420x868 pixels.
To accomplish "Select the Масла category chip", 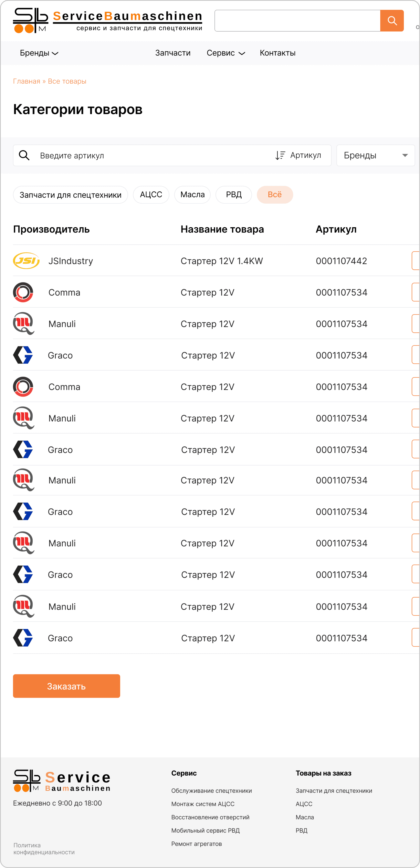I will [192, 195].
